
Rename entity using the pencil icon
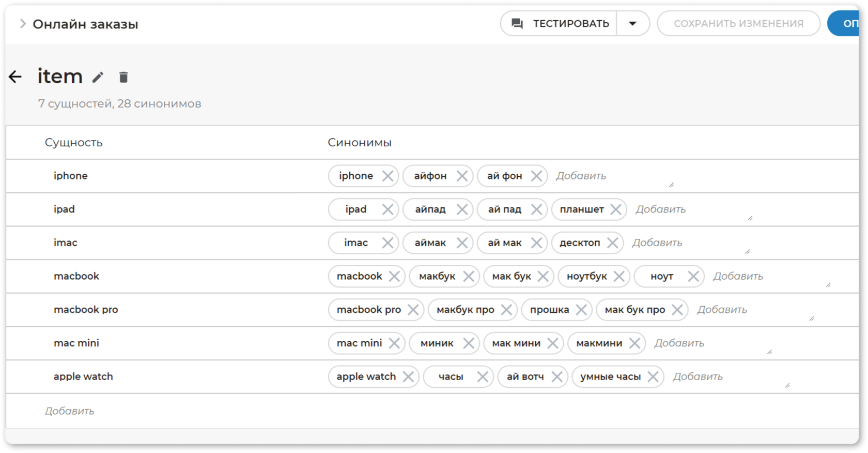point(98,78)
